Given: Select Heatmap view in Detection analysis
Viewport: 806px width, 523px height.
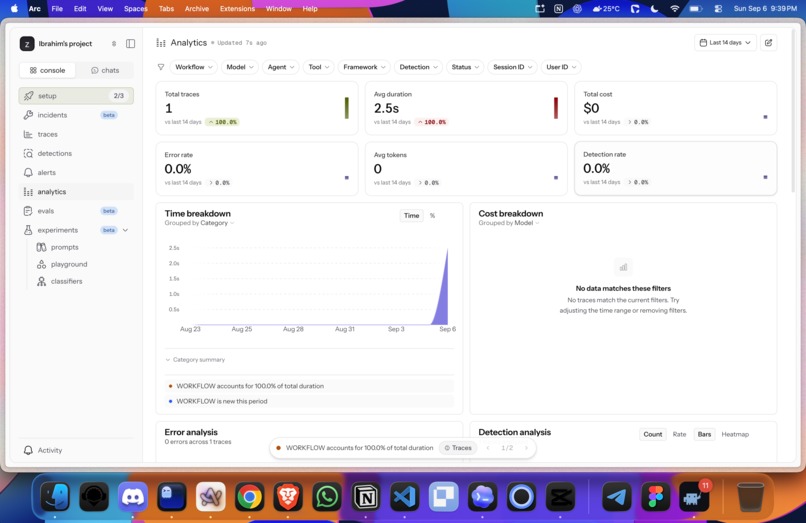Looking at the screenshot, I should [735, 435].
